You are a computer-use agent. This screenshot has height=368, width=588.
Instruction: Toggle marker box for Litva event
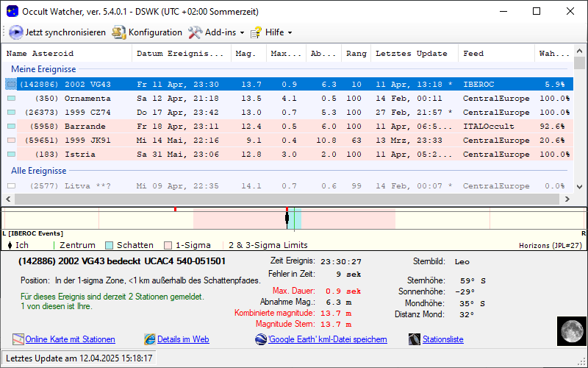(x=11, y=186)
